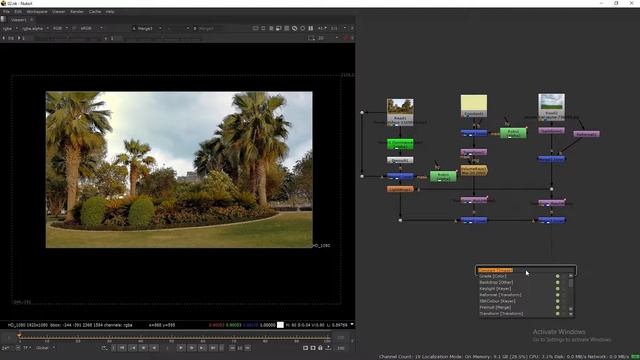Select the yellow VolumeRays node
The height and width of the screenshot is (360, 640).
(x=473, y=170)
